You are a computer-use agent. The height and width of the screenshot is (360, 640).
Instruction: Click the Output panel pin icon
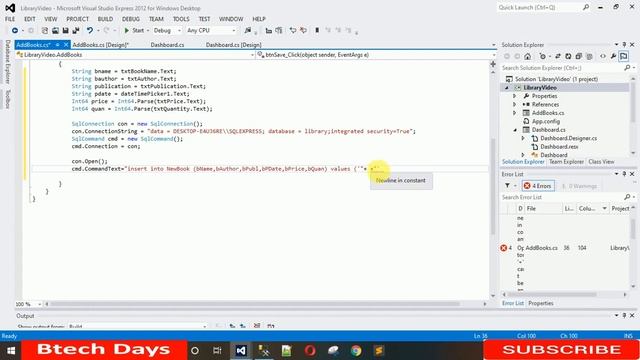coord(624,316)
